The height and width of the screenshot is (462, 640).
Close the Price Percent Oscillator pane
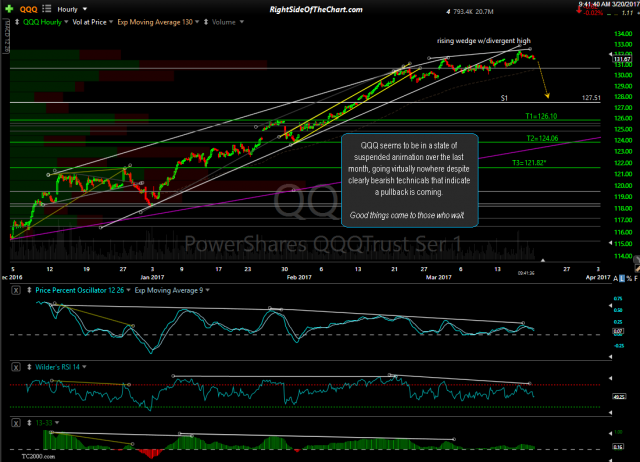(x=16, y=291)
